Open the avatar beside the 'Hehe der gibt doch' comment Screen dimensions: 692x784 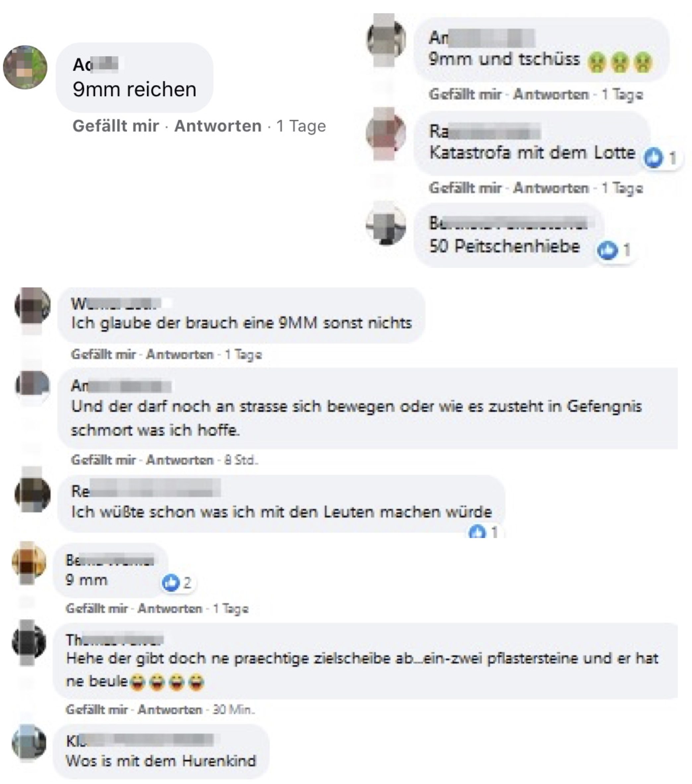(x=29, y=642)
